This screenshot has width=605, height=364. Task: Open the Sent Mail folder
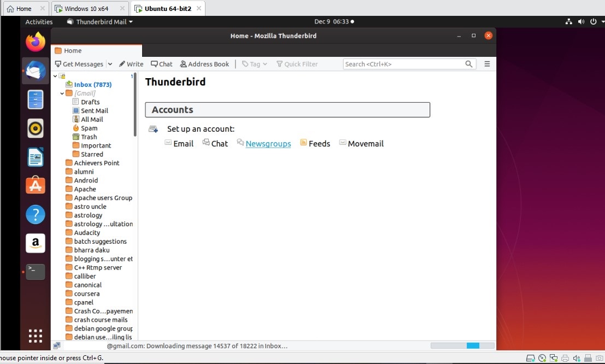click(95, 111)
